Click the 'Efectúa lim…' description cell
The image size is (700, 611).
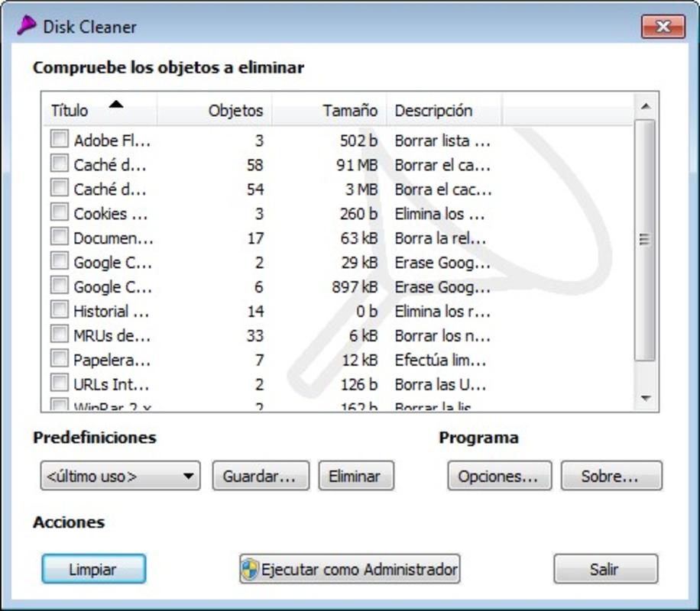441,360
